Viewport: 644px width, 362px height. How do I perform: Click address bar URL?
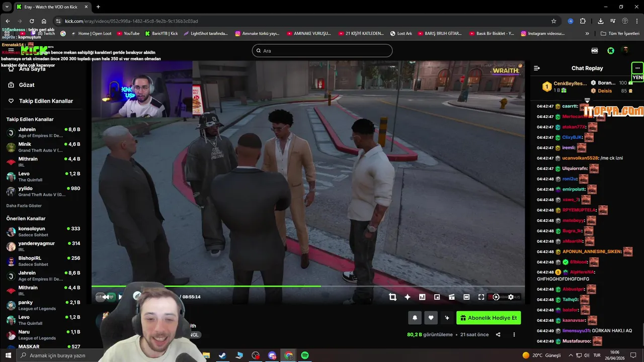[x=131, y=21]
